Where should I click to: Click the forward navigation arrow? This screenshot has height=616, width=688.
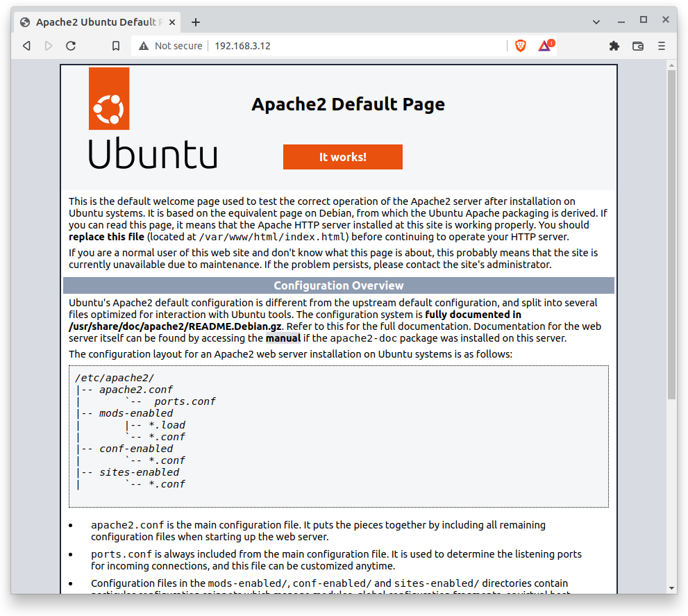click(x=49, y=46)
